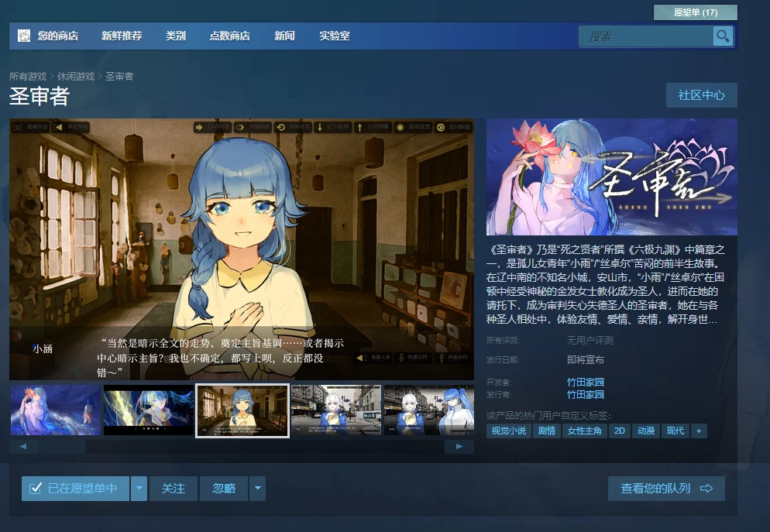Image resolution: width=770 pixels, height=532 pixels.
Task: Select the fifth thumbnail with two girls
Action: [x=429, y=410]
